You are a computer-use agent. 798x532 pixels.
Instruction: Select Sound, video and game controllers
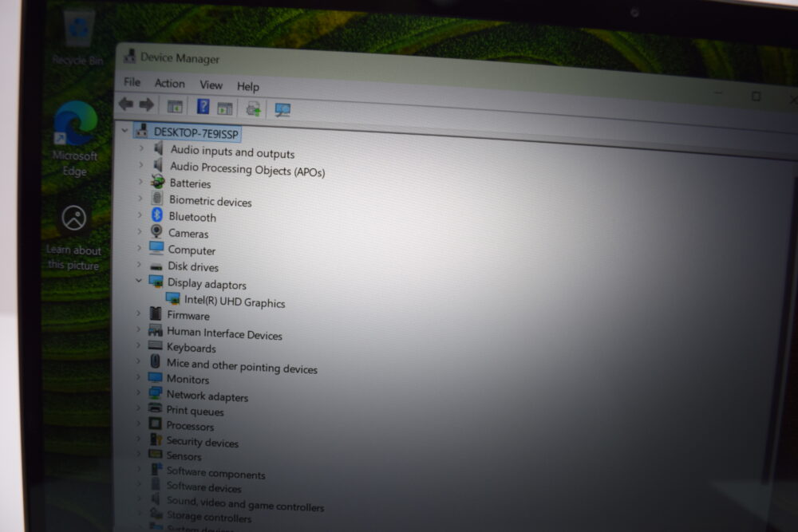point(245,503)
